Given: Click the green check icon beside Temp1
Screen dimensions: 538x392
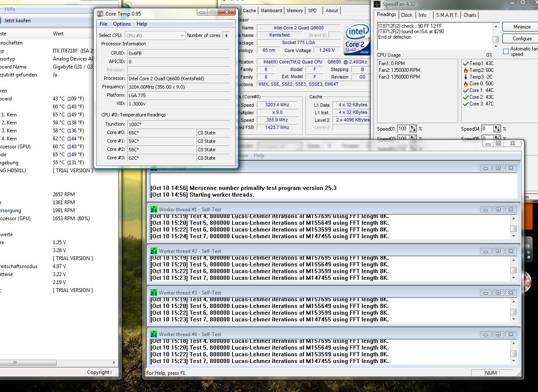Looking at the screenshot, I should pos(466,63).
